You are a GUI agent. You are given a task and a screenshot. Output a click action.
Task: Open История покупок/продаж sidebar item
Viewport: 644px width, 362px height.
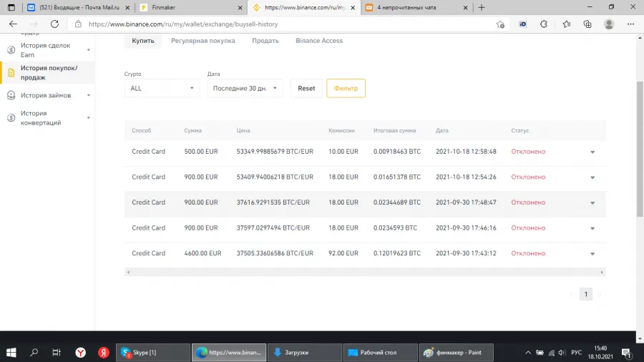48,73
